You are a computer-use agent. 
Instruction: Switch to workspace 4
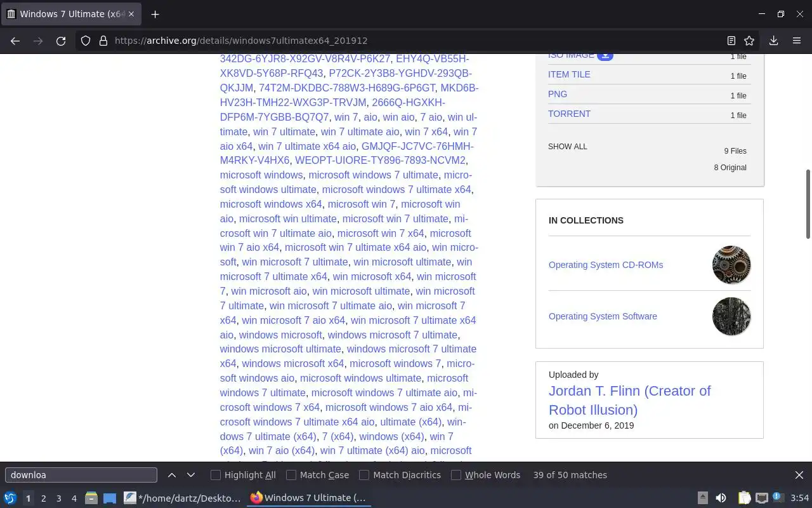pos(74,498)
